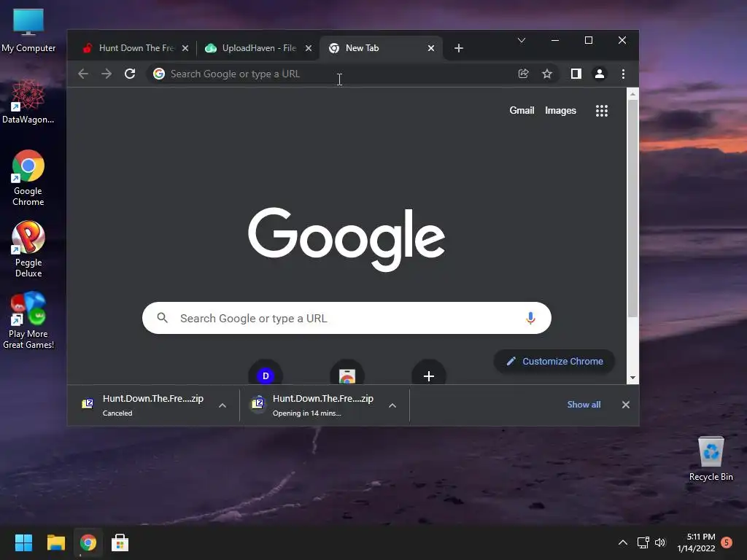The width and height of the screenshot is (747, 560).
Task: Open the Images link
Action: click(x=560, y=111)
